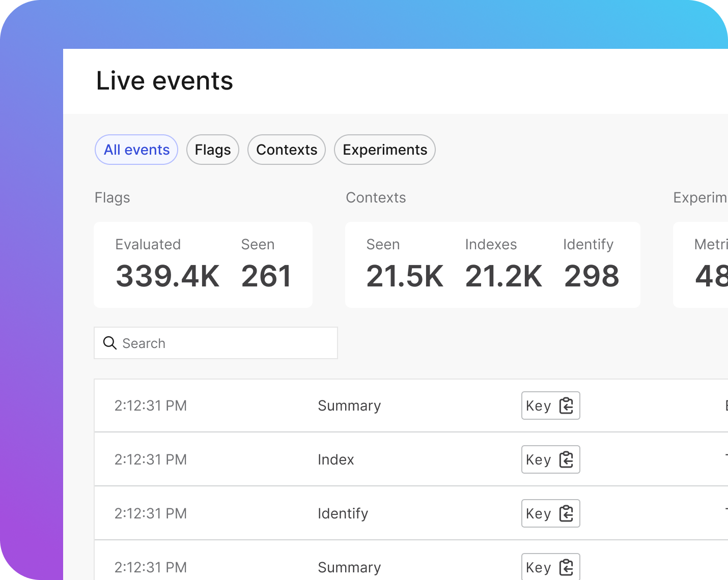The image size is (728, 580).
Task: Click the Live events page heading
Action: (x=164, y=81)
